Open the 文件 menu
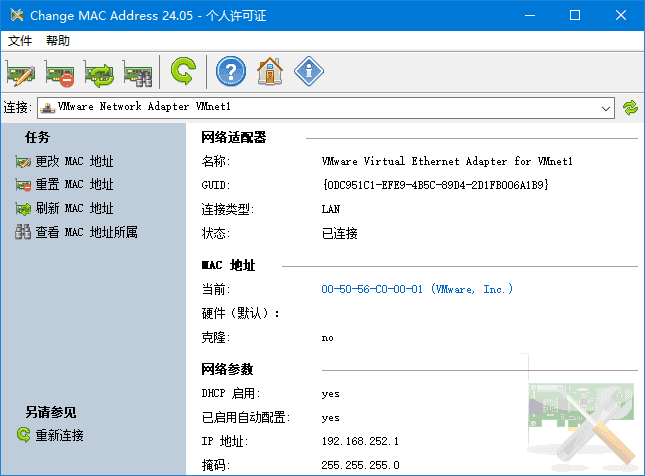The image size is (645, 476). (20, 41)
